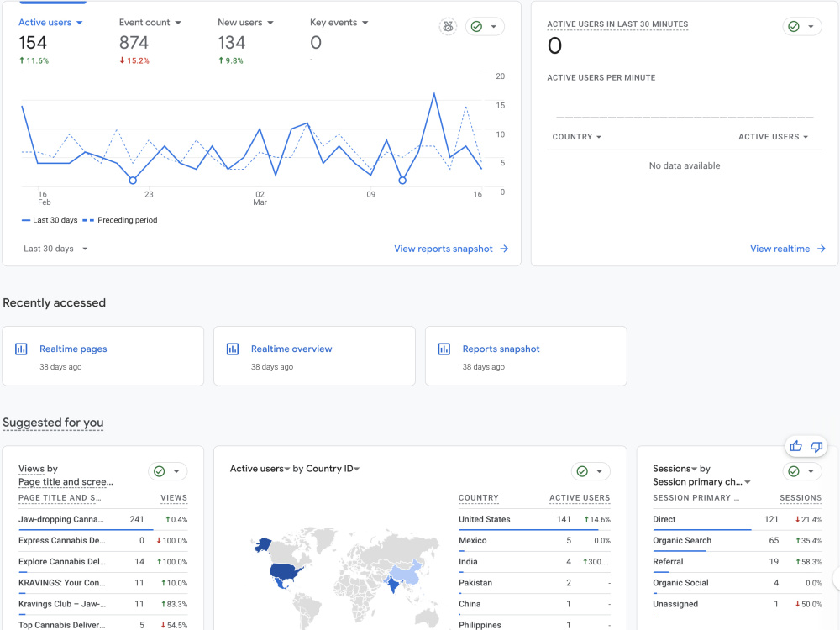Change the Sessions metric dropdown in sessions card
840x630 pixels.
pos(675,469)
